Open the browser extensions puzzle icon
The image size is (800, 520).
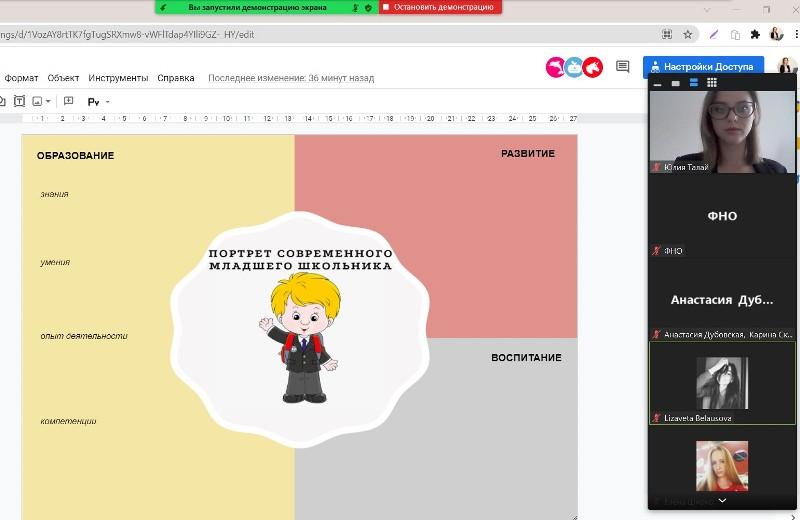[x=755, y=34]
